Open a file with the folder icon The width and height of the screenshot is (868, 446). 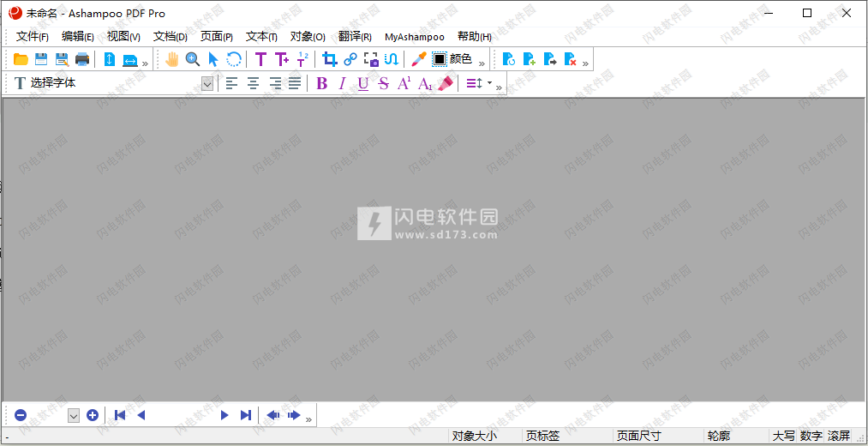click(21, 59)
